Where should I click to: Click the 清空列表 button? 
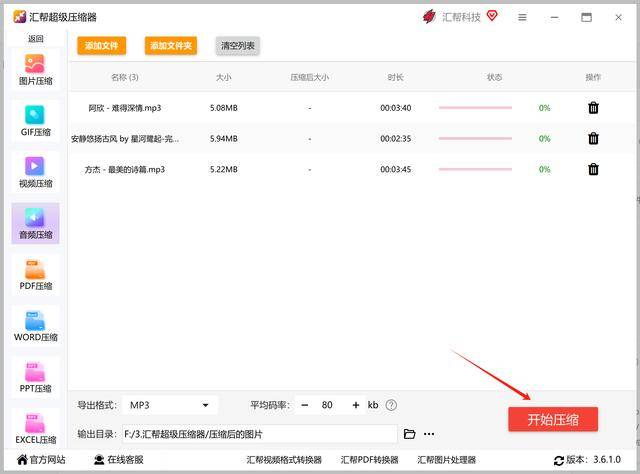click(238, 46)
